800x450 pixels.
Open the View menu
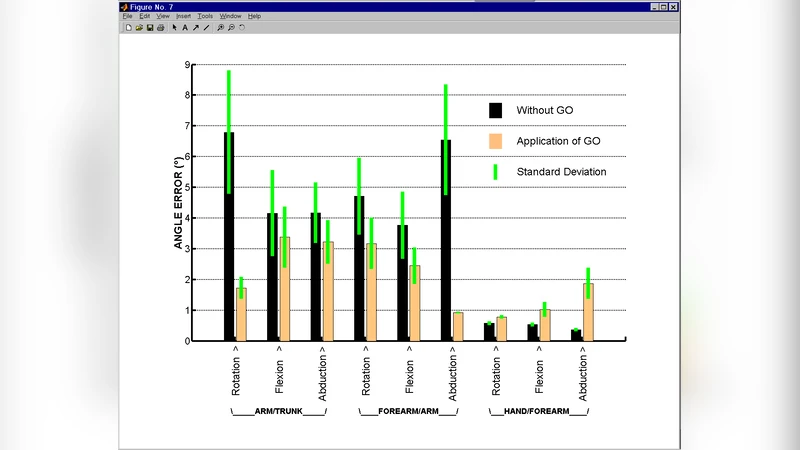coord(163,16)
